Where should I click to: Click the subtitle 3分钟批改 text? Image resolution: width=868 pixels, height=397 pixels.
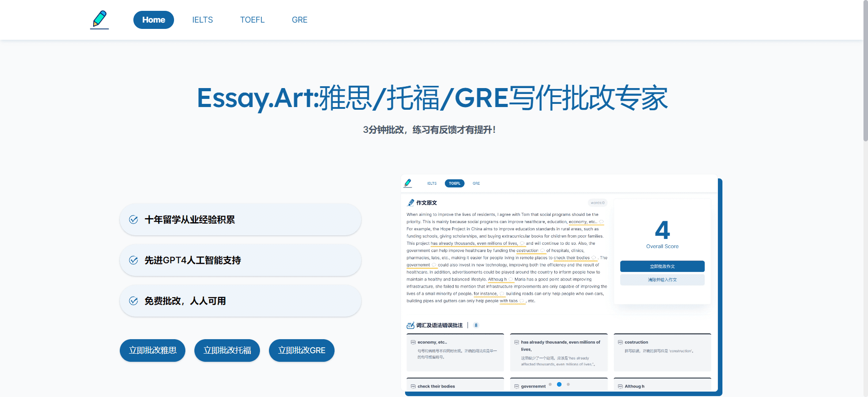point(429,130)
